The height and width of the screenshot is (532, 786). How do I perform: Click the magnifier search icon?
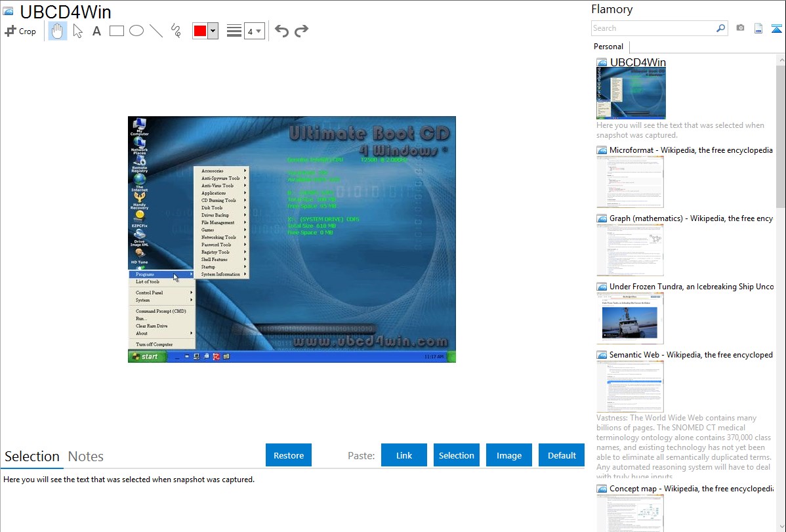[721, 28]
